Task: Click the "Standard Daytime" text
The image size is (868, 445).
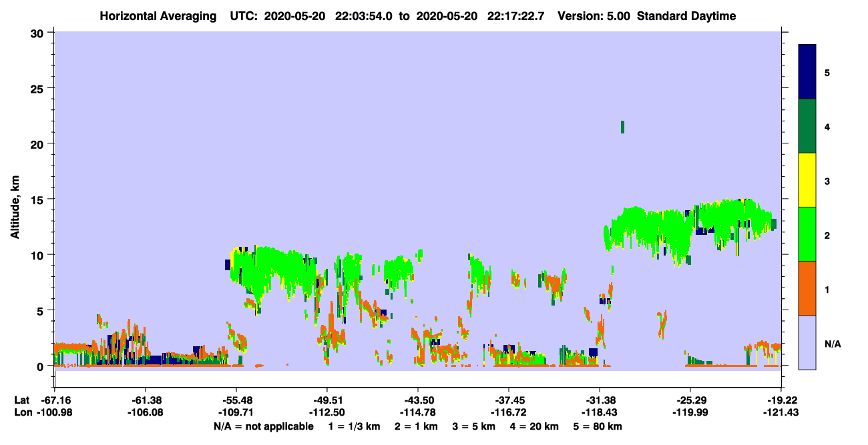Action: 686,16
